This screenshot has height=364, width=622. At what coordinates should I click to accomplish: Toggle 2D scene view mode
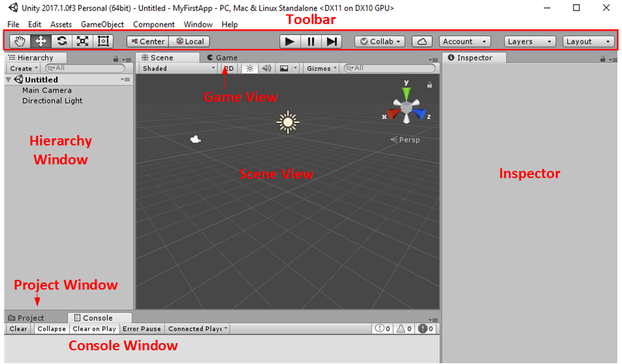[229, 68]
